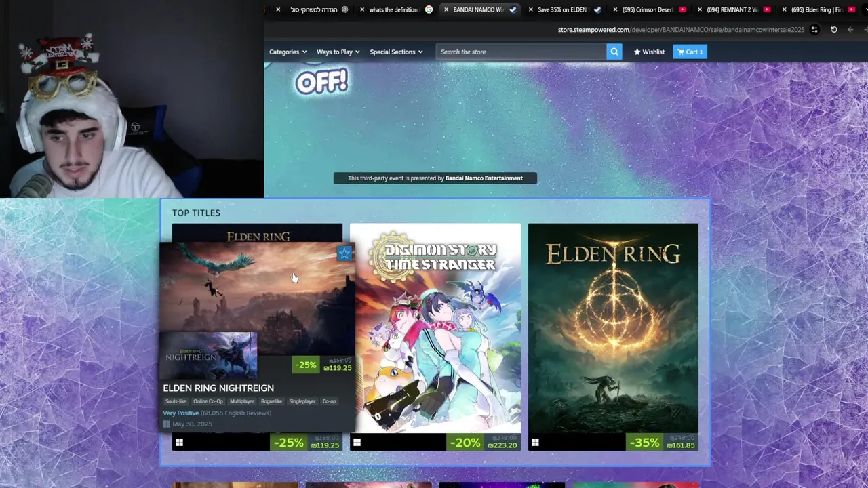Click the Very Positive review summary
Viewport: 868px width, 488px height.
pyautogui.click(x=181, y=413)
